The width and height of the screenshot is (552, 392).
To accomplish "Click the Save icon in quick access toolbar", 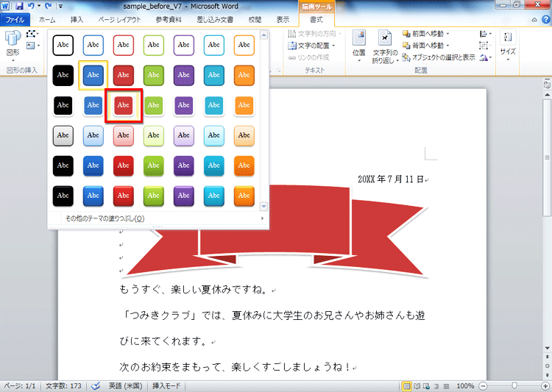I will [19, 6].
